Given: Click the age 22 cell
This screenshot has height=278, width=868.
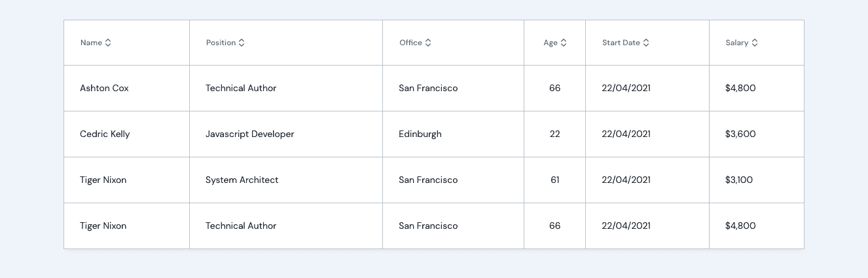Looking at the screenshot, I should [554, 134].
